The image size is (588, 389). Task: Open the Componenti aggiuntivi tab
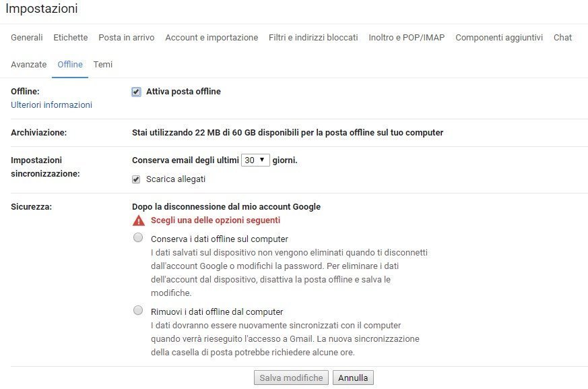[499, 38]
